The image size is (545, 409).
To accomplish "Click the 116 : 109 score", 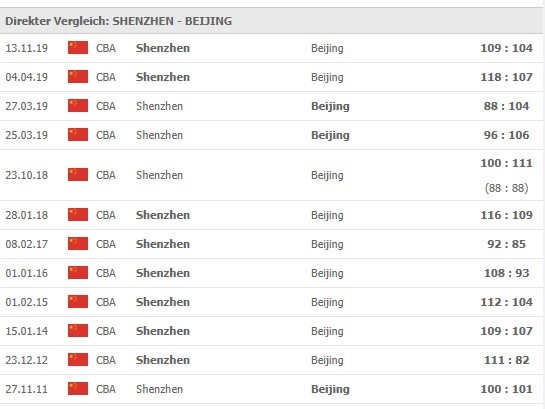I will (506, 215).
